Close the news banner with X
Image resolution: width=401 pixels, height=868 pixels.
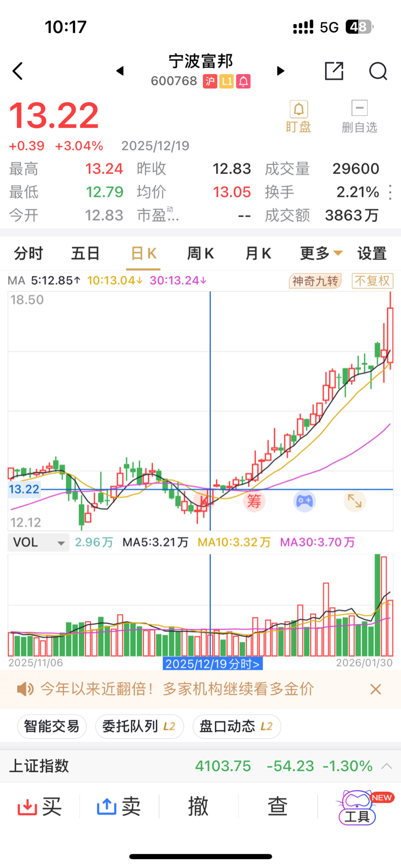tap(375, 689)
